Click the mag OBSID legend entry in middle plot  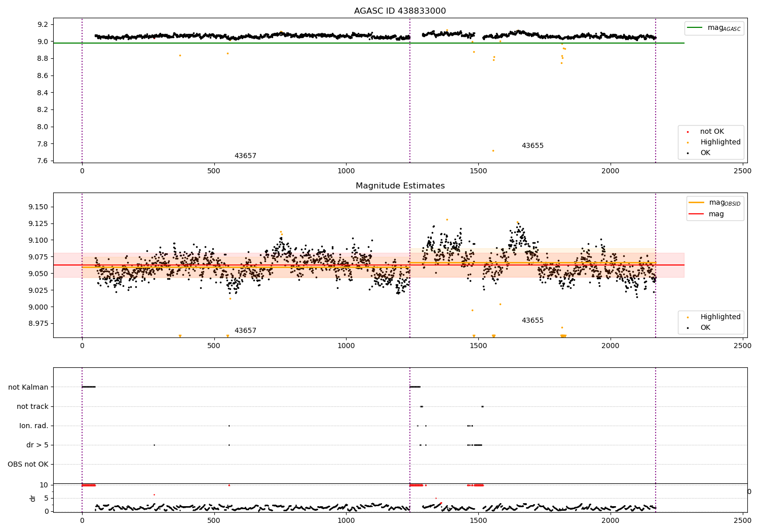(715, 203)
